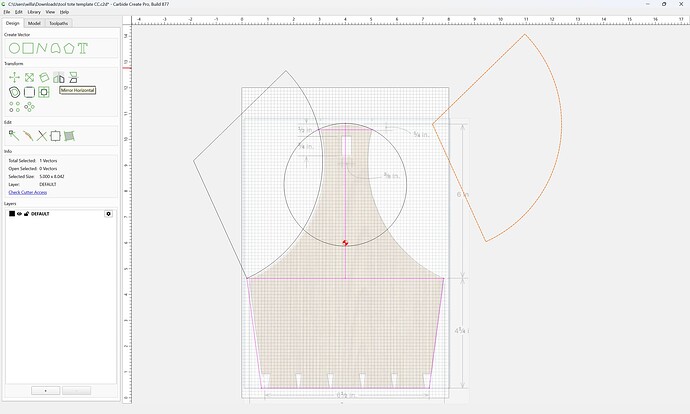
Task: Toggle DEFAULT layer lock
Action: 26,214
